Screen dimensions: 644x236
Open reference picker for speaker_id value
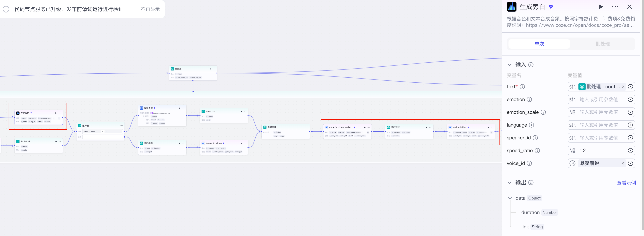coord(630,138)
